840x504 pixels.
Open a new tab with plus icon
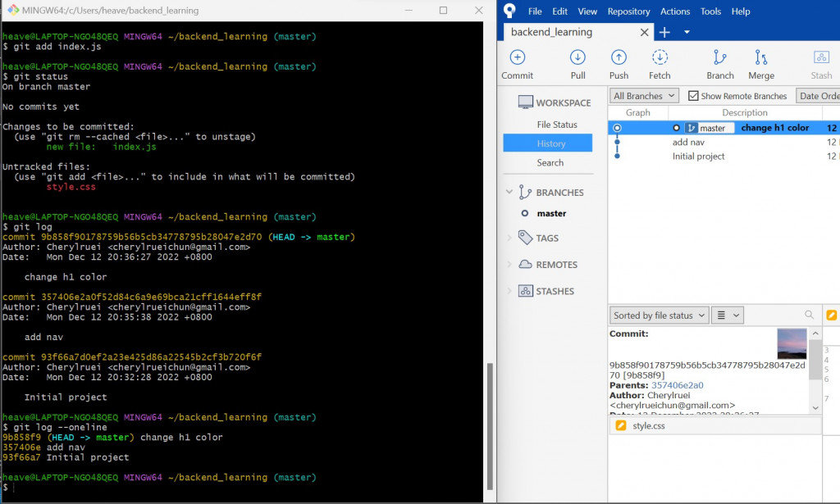[x=664, y=33]
